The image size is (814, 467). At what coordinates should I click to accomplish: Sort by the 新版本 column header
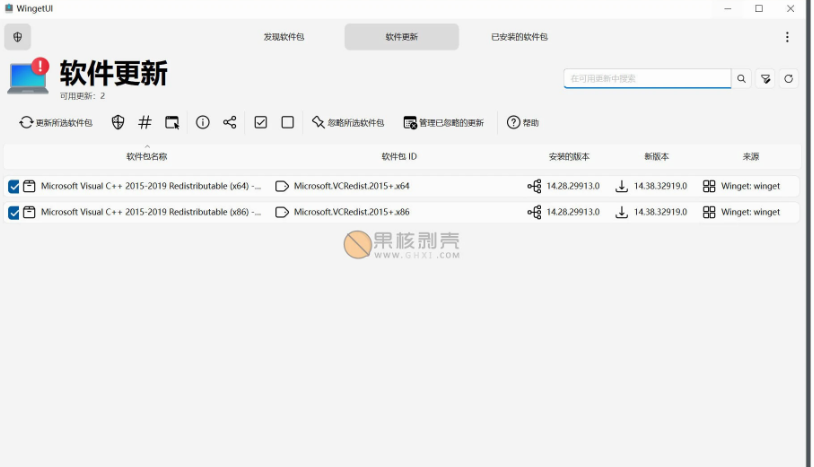tap(657, 156)
